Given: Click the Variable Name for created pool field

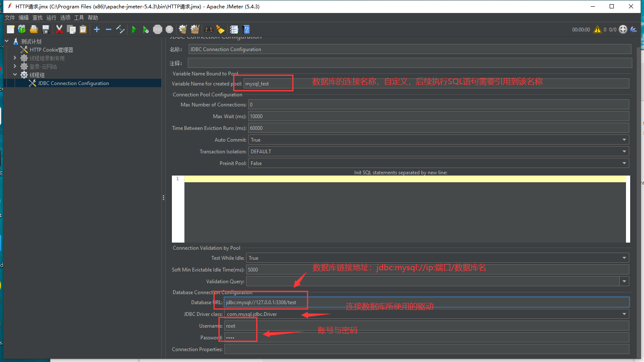Looking at the screenshot, I should pos(436,83).
